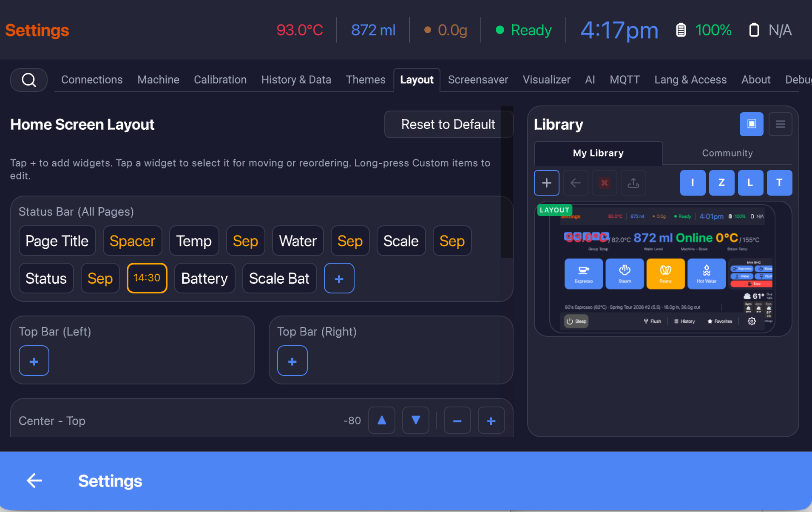Open the Community library tab
The width and height of the screenshot is (812, 512).
tap(727, 153)
